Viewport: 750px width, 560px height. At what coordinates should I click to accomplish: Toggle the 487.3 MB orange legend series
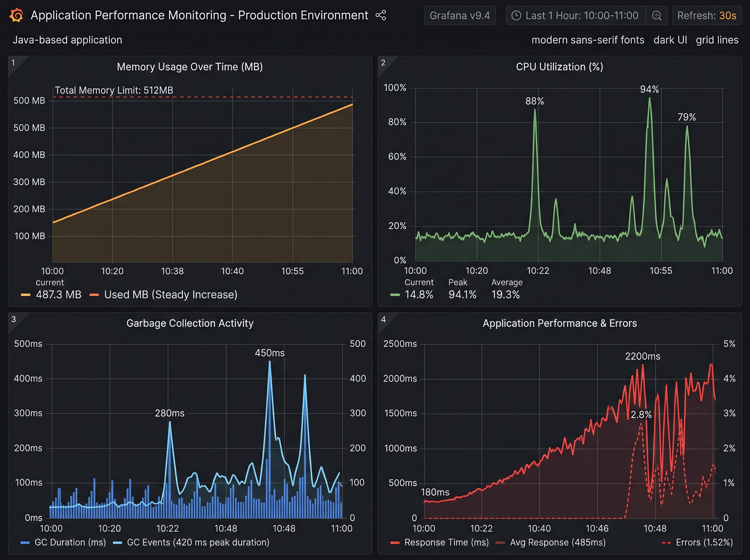coord(51,295)
